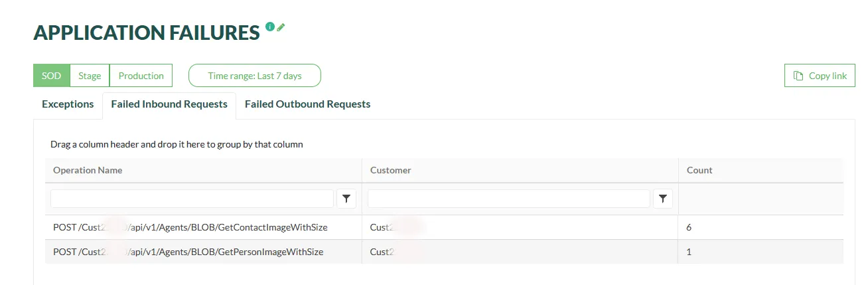The width and height of the screenshot is (868, 285).
Task: Open the Customer column filter funnel icon
Action: point(663,199)
